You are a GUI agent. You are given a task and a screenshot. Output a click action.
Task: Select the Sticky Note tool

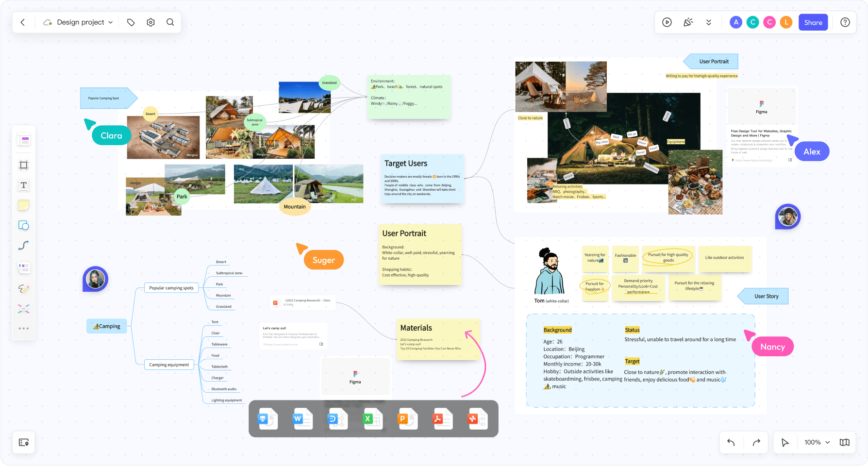coord(23,205)
